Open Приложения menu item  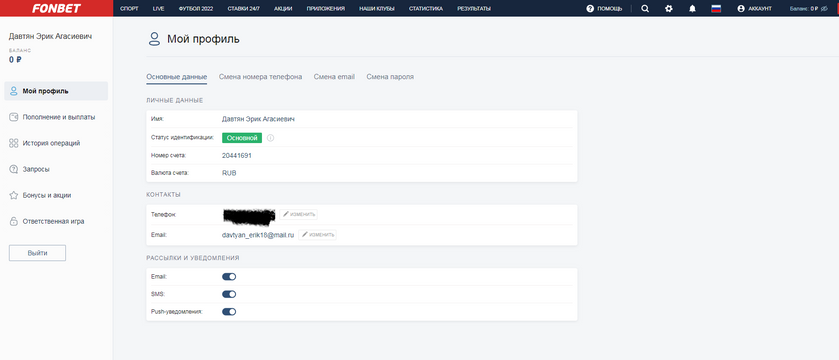tap(326, 9)
